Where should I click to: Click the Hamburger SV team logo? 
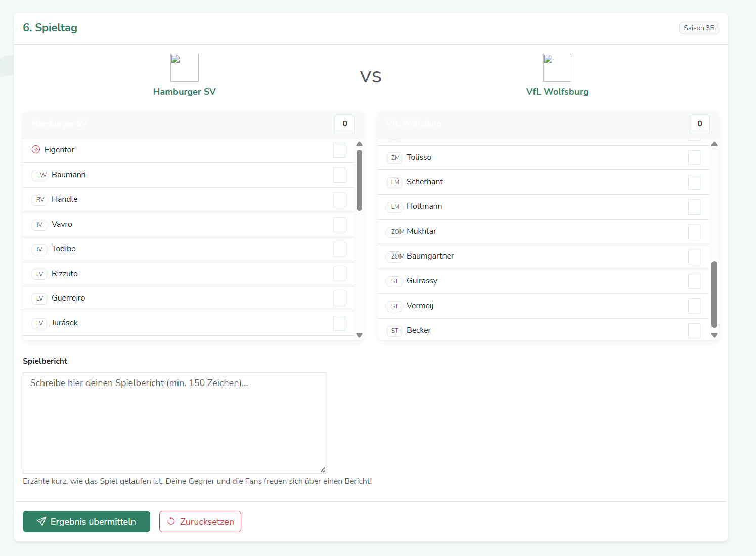(x=184, y=68)
